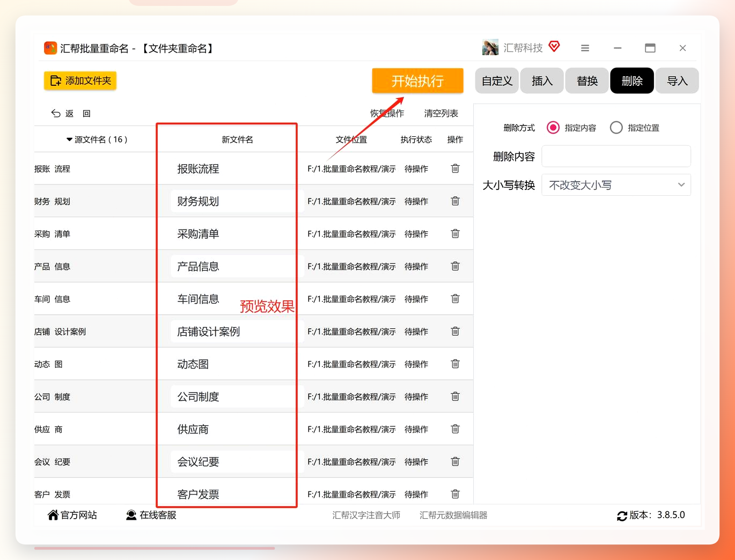
Task: Click the 汇帮科技 user avatar
Action: (490, 48)
